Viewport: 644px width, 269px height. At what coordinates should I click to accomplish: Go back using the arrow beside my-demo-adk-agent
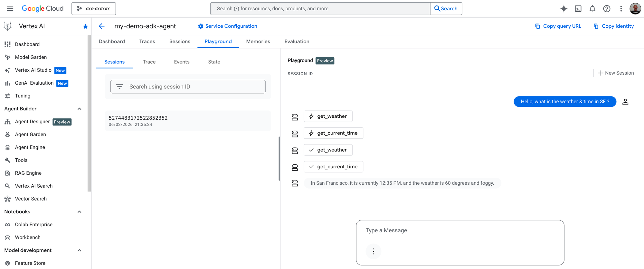pos(102,26)
